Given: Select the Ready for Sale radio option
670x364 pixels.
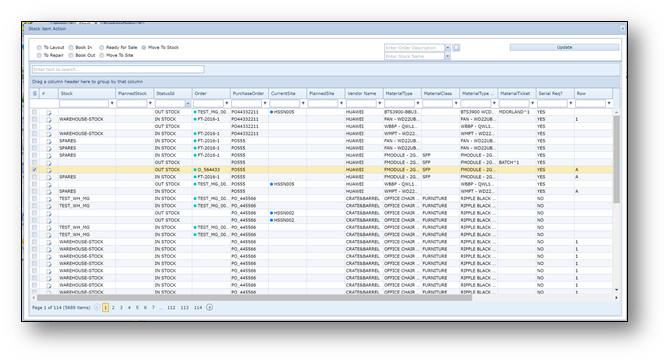Looking at the screenshot, I should (x=102, y=48).
